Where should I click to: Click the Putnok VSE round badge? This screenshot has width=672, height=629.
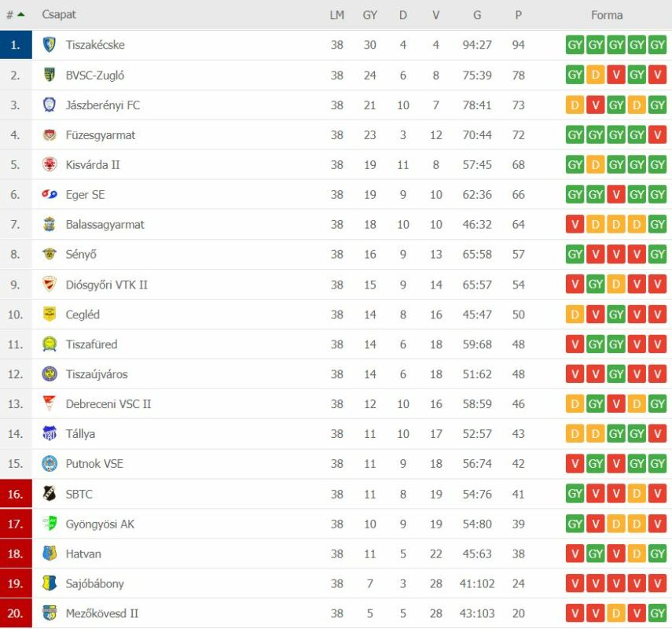point(50,464)
